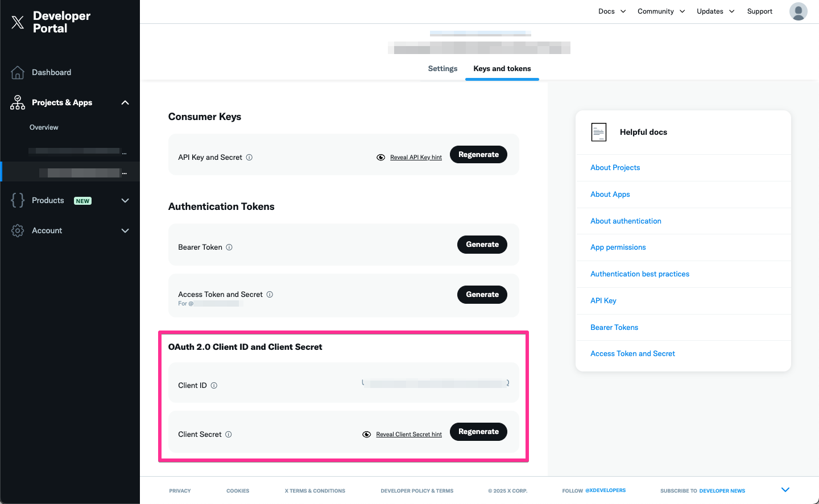This screenshot has width=819, height=504.
Task: Click eye icon beside Reveal Client Secret hint
Action: point(367,435)
